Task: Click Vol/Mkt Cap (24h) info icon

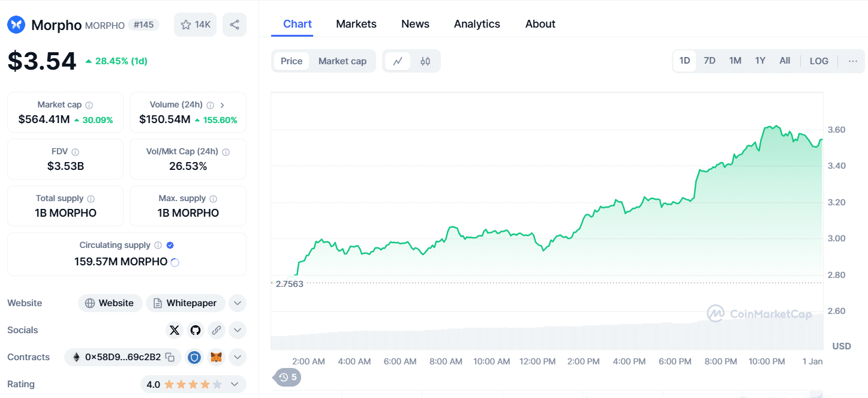Action: tap(226, 152)
